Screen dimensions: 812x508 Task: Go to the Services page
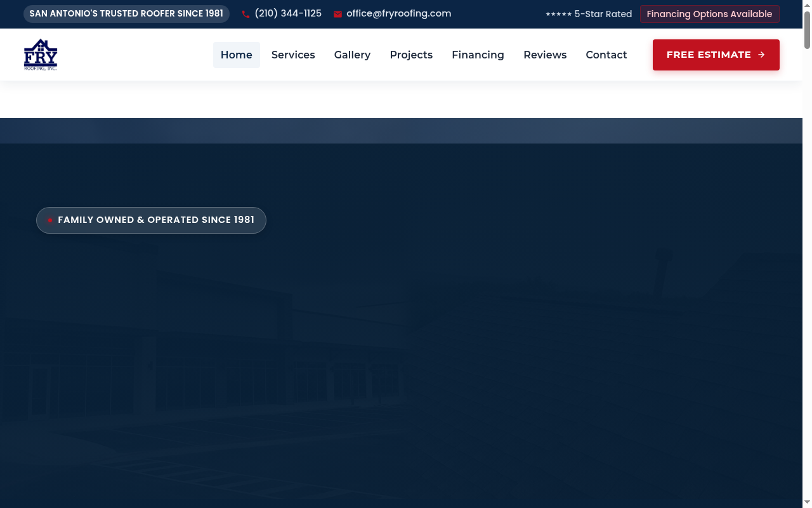293,55
